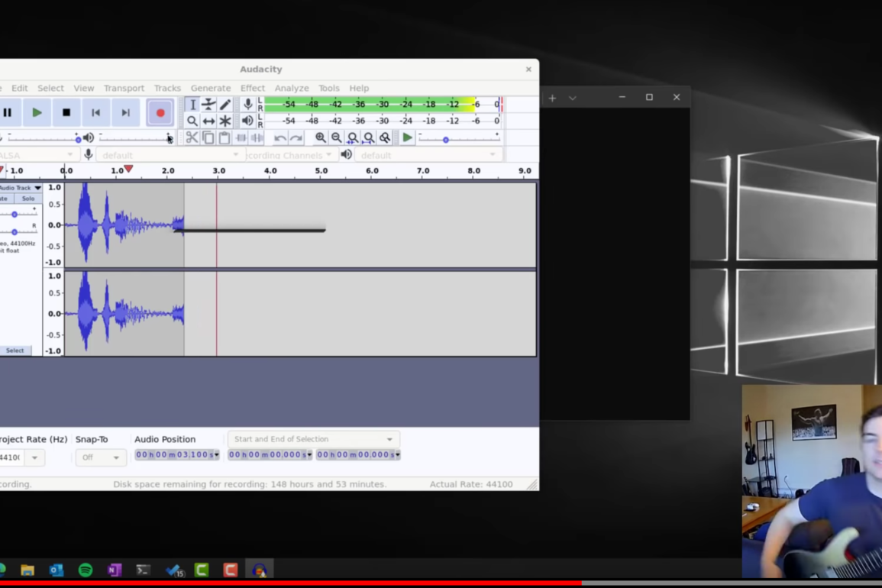Viewport: 882px width, 588px height.
Task: Click the Undo arrow icon
Action: pos(280,138)
